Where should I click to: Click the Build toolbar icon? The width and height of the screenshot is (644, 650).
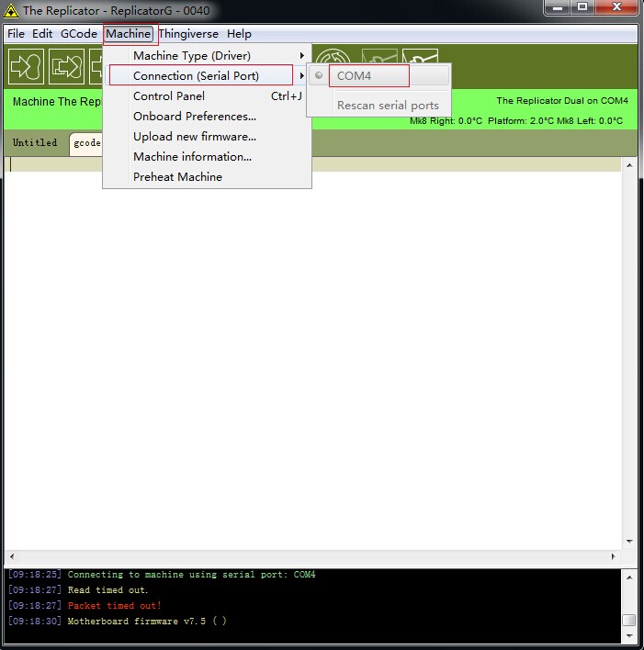click(x=26, y=66)
